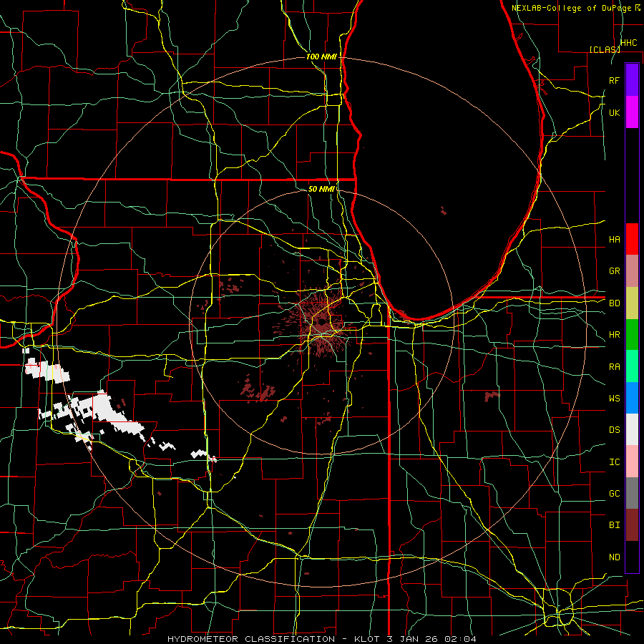Click the HA legend label
644x644 pixels.
click(615, 239)
